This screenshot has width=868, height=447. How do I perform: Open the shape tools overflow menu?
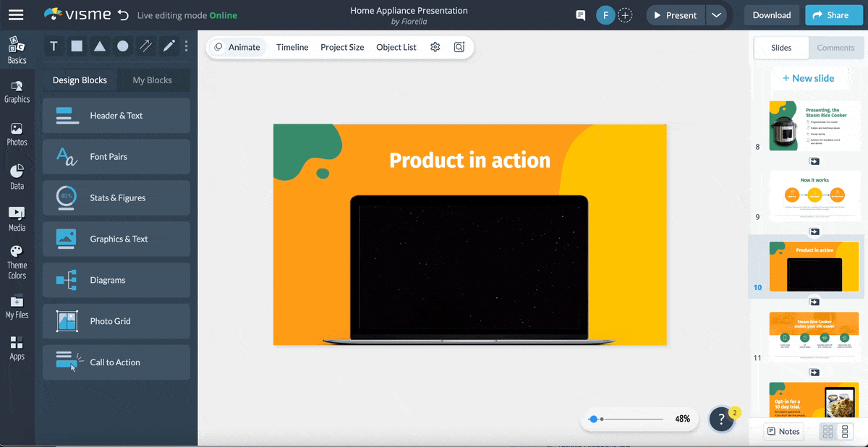pyautogui.click(x=186, y=46)
